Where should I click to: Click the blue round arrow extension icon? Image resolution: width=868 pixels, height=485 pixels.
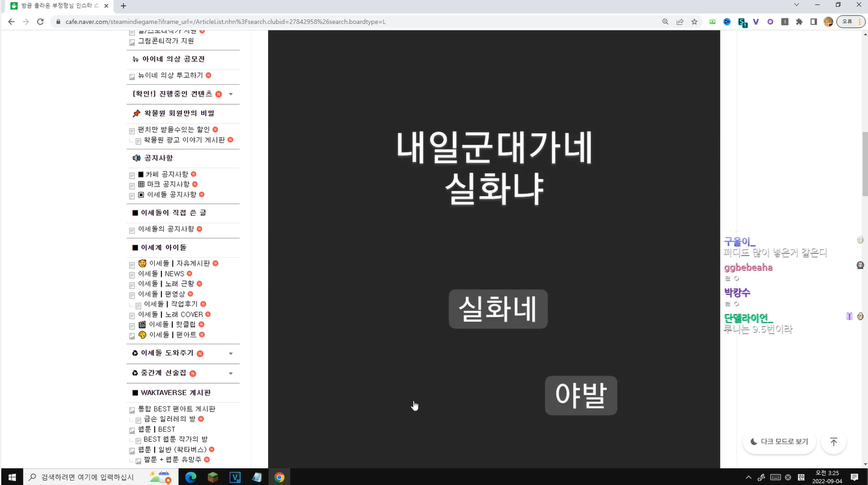(727, 21)
